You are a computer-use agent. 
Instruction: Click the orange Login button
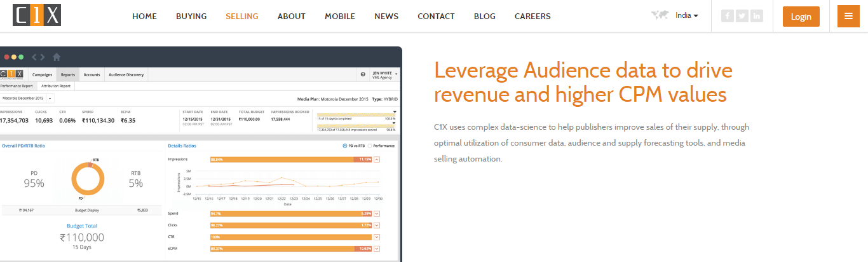pyautogui.click(x=801, y=17)
